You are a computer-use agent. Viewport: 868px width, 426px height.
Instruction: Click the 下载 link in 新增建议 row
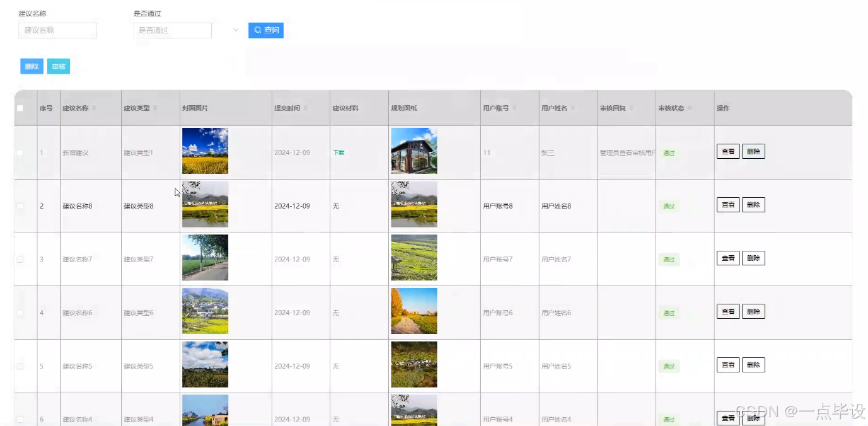[339, 153]
